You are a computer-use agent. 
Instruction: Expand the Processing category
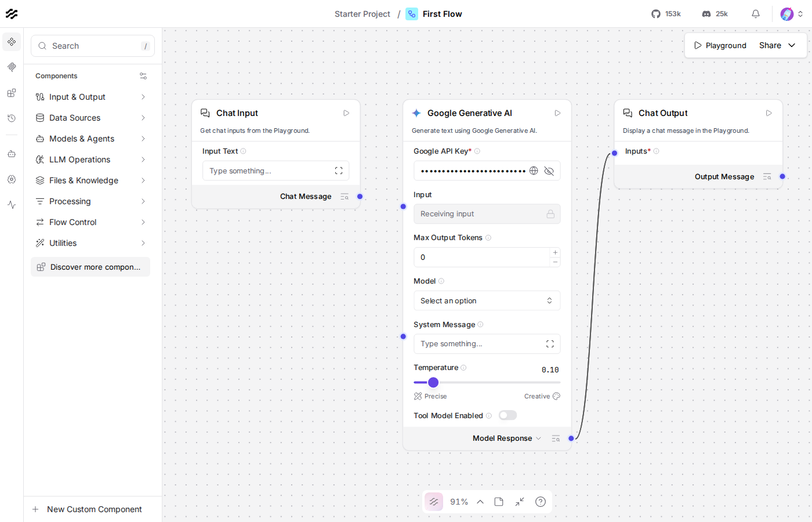pos(90,201)
